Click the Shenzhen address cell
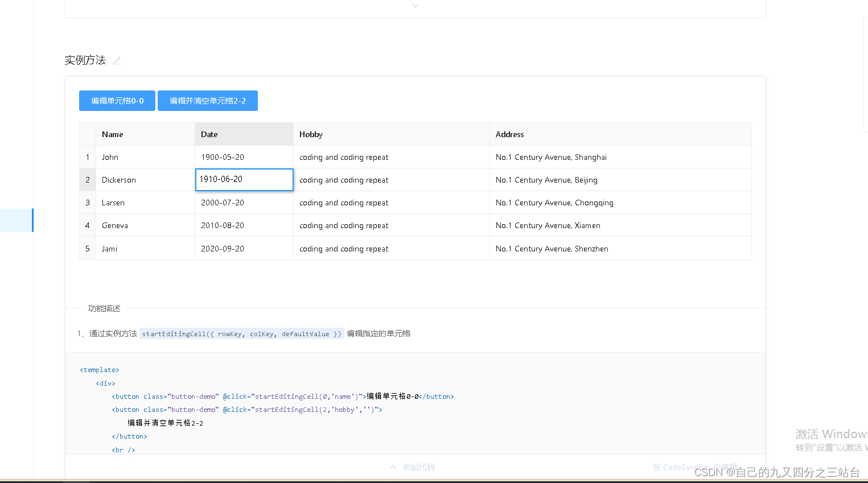 point(620,249)
